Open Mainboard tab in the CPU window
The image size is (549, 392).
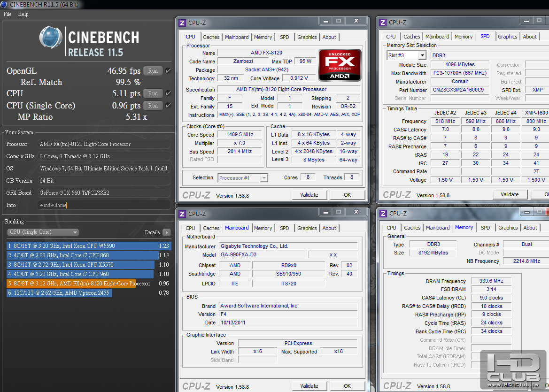pos(237,37)
